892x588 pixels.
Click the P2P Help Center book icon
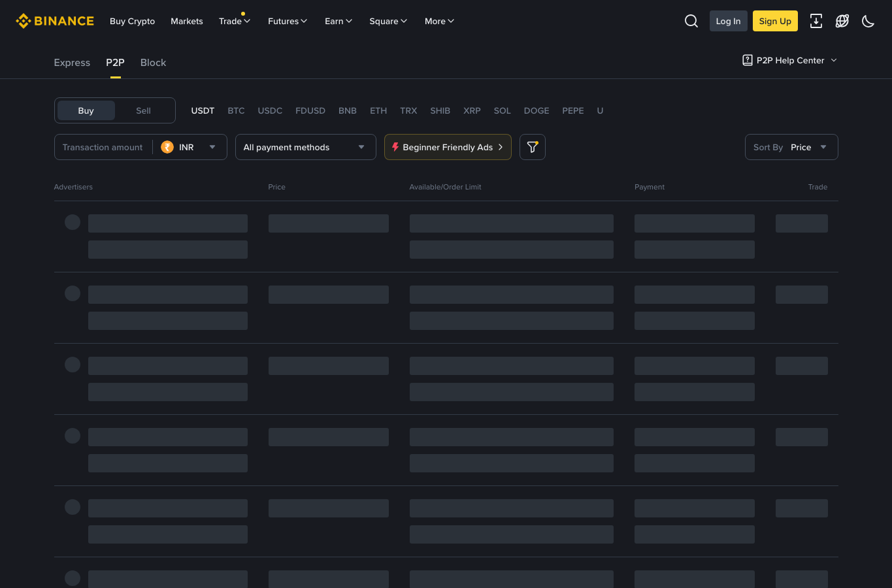(748, 60)
